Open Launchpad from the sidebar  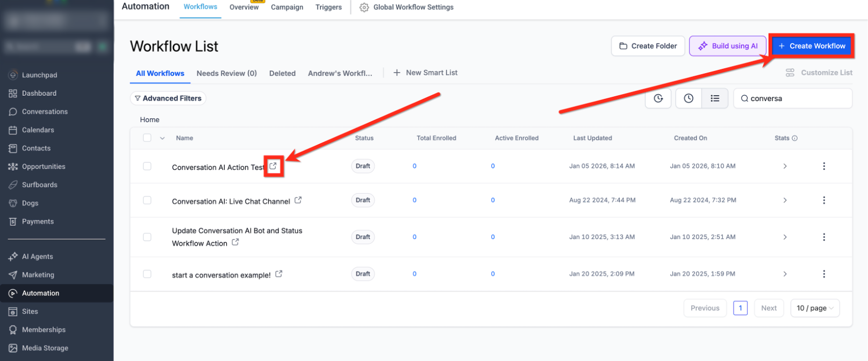pos(39,75)
